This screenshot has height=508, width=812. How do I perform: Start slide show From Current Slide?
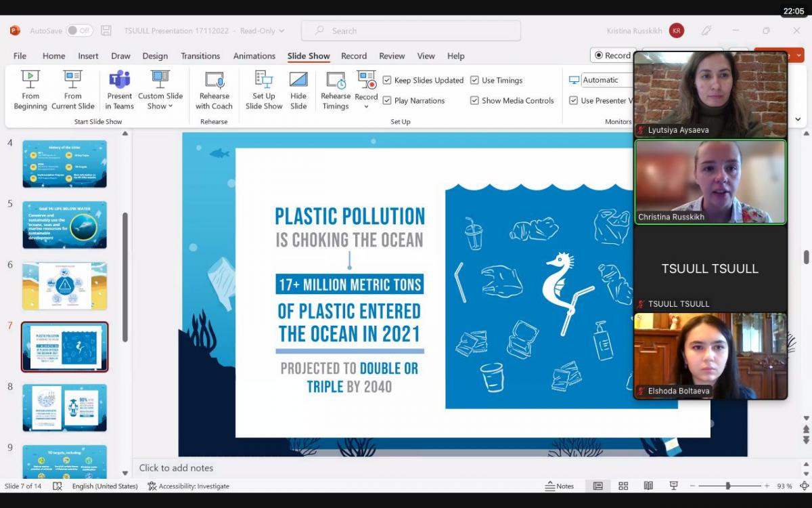point(72,89)
